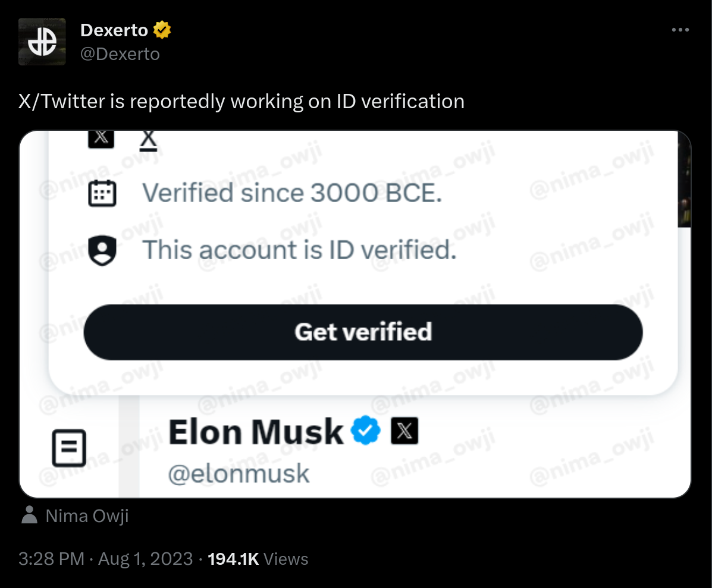The image size is (712, 588).
Task: Open the Dexerto profile avatar
Action: pyautogui.click(x=42, y=42)
